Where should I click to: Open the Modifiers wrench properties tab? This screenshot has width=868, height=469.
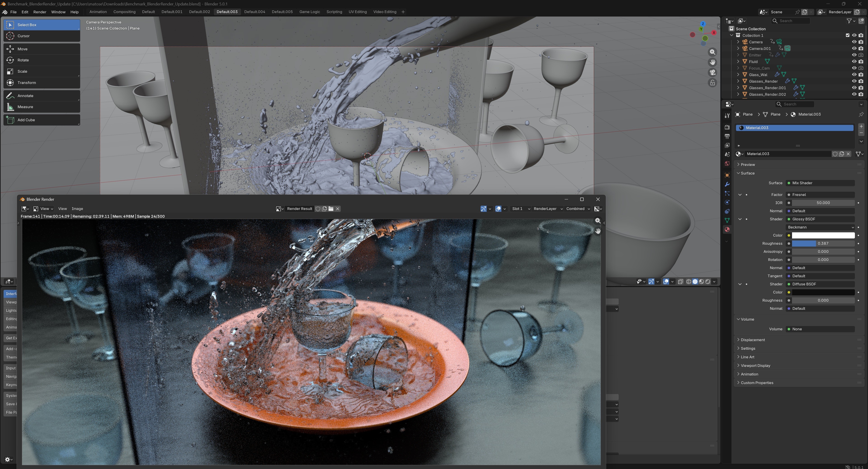pyautogui.click(x=727, y=184)
